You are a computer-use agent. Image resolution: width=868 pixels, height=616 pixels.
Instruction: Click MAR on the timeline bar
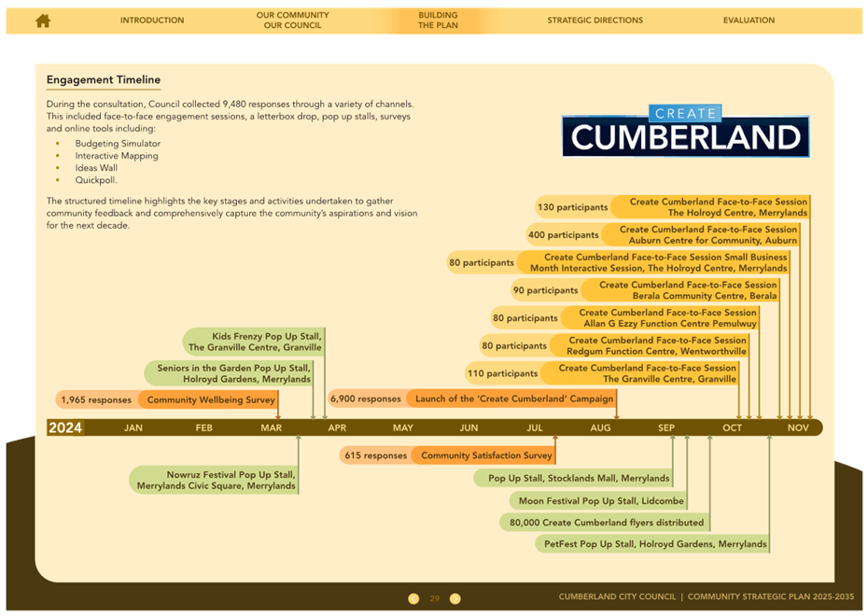(272, 427)
